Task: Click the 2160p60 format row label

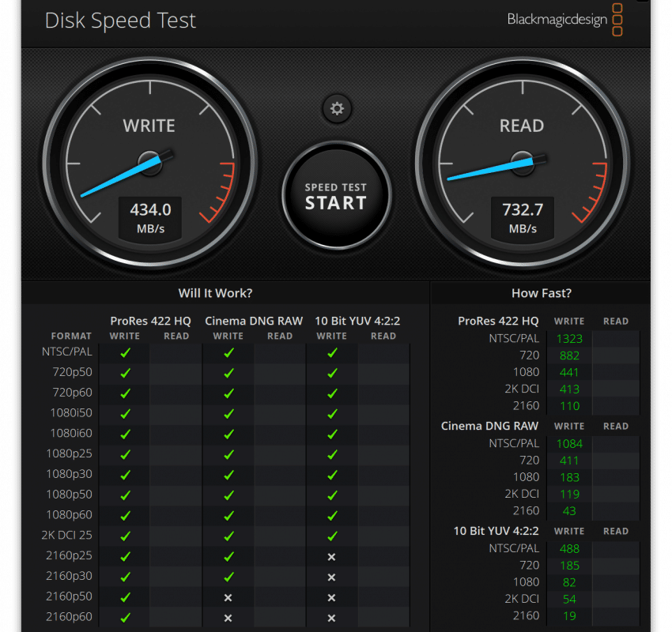Action: pos(69,616)
